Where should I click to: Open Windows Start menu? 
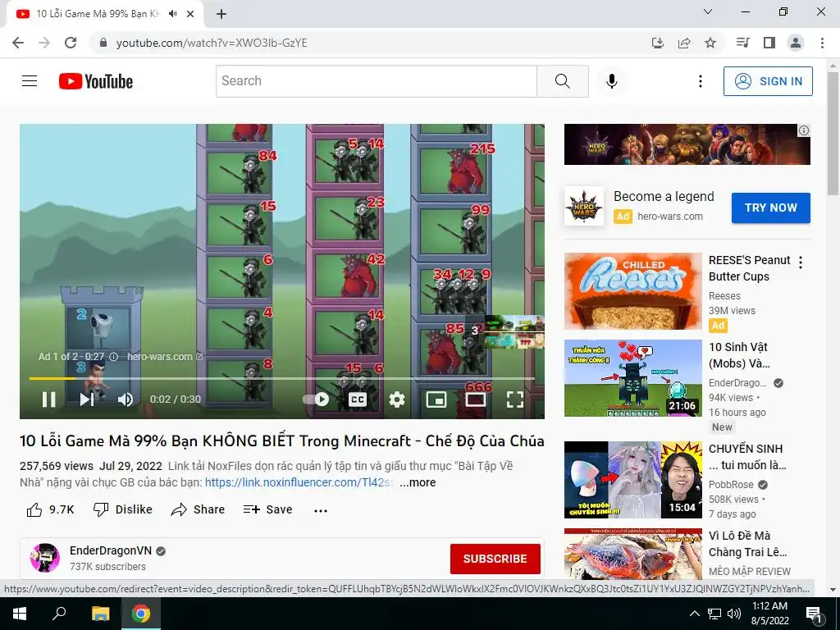[20, 614]
